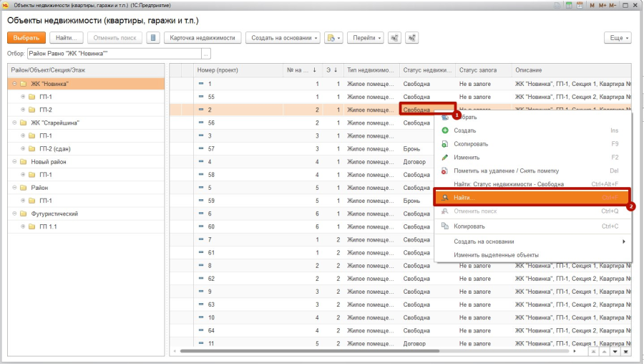Click the Скопировать document icon in context menu
This screenshot has width=644, height=364.
point(445,144)
